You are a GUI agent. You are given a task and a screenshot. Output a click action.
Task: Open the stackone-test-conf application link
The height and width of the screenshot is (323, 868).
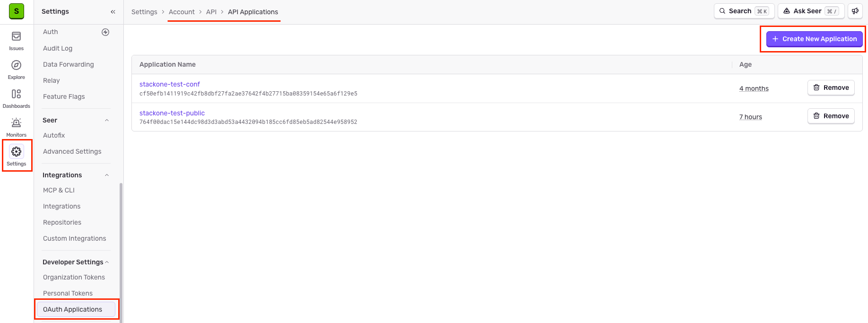click(170, 84)
